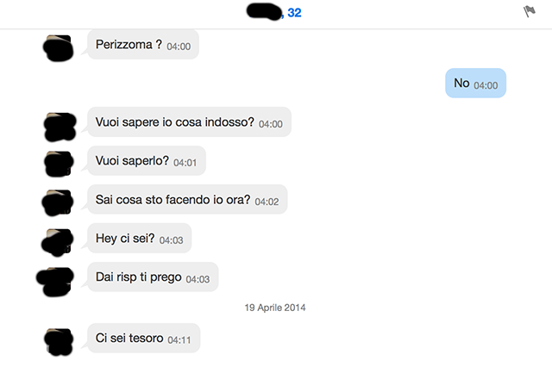Click avatar next to 'Hey ci sei?'
The height and width of the screenshot is (392, 552).
coord(58,242)
